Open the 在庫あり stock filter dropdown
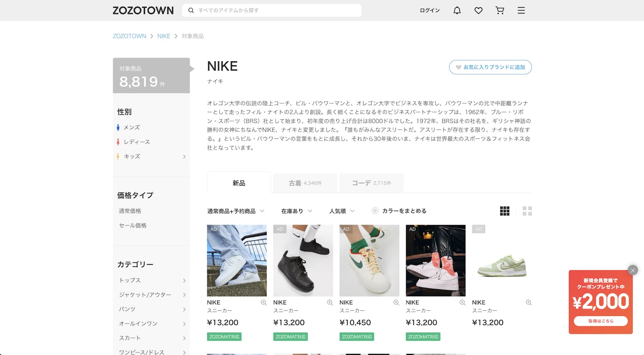The width and height of the screenshot is (644, 355). pyautogui.click(x=297, y=211)
